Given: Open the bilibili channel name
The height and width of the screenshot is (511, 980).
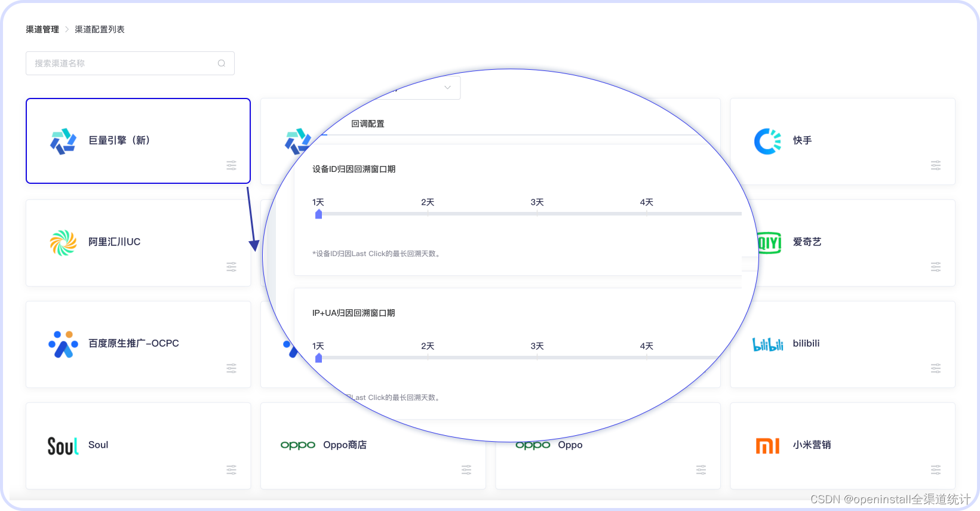Looking at the screenshot, I should coord(806,343).
